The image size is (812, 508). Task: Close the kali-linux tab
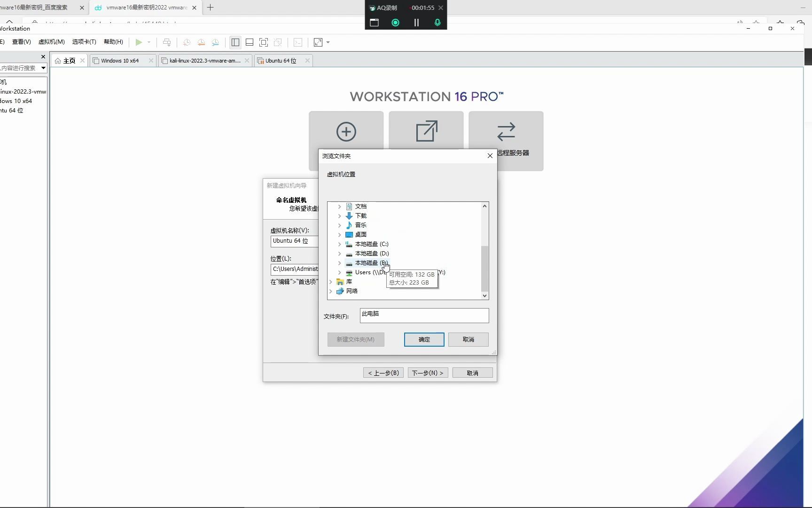click(x=247, y=60)
